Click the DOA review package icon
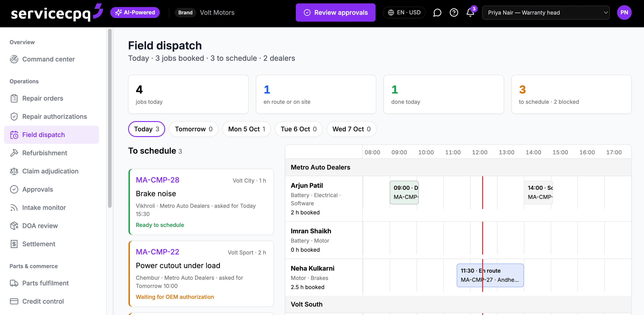This screenshot has width=644, height=315. 14,226
